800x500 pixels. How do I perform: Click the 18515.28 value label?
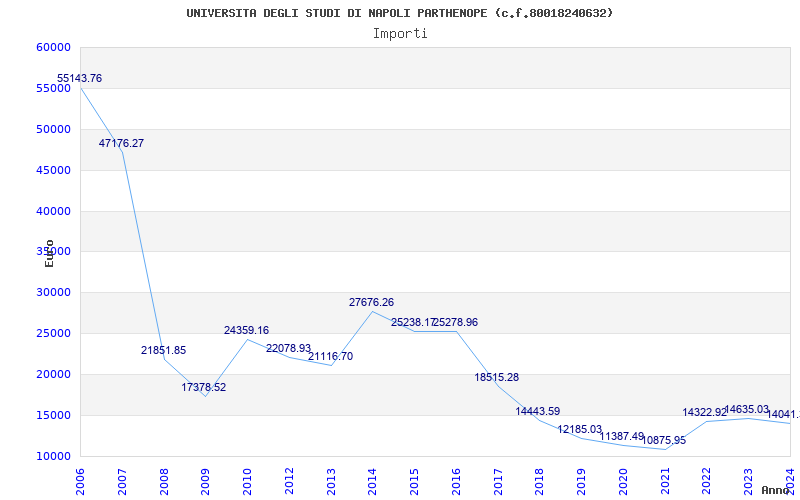pos(496,378)
